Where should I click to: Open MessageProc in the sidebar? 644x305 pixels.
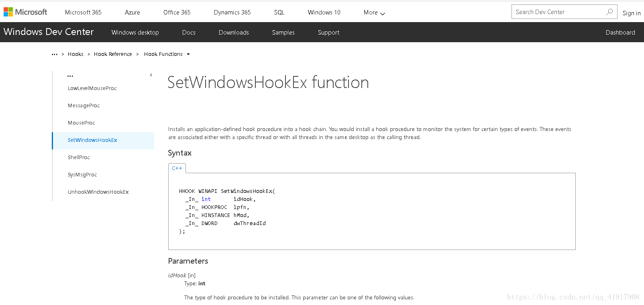click(x=84, y=106)
